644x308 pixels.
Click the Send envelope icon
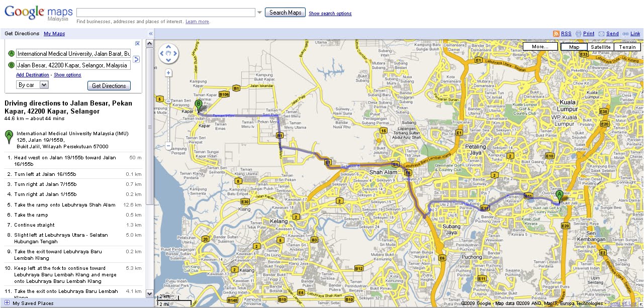pos(602,34)
